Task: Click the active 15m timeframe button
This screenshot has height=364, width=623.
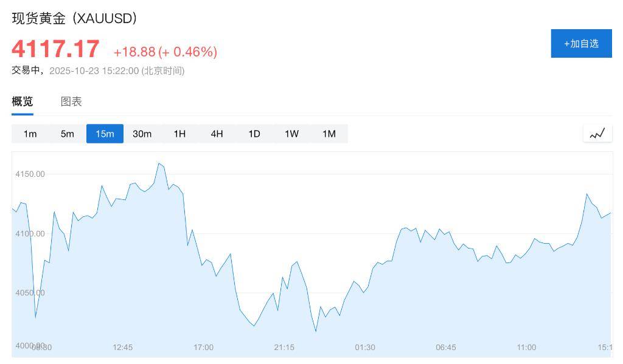Action: (105, 134)
